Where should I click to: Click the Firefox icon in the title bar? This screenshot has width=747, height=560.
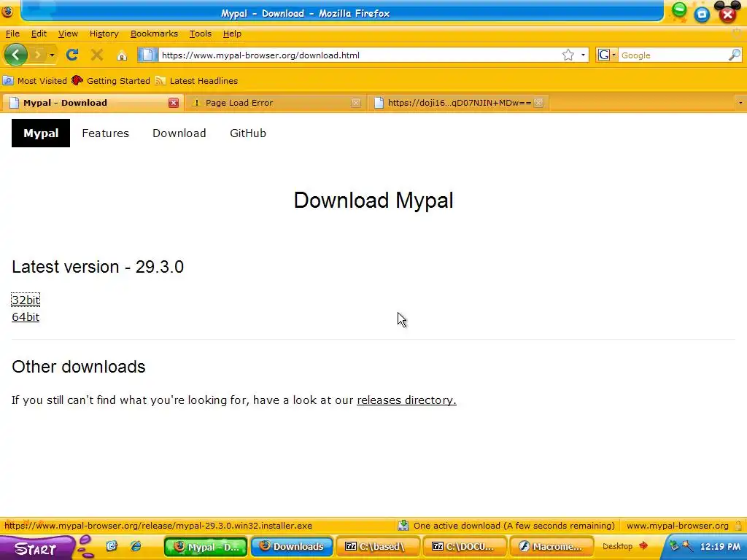tap(7, 12)
